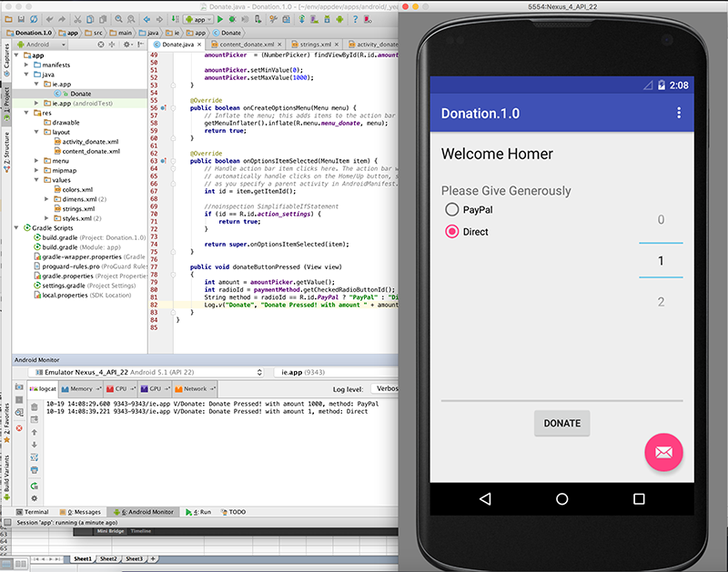Select the Direct radio button

(452, 232)
